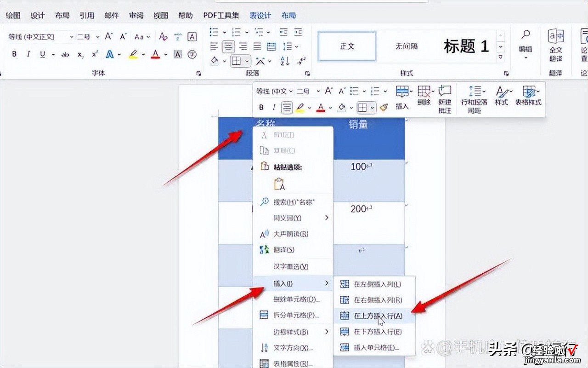The width and height of the screenshot is (588, 368).
Task: Apply the 无间隔 style
Action: 407,46
